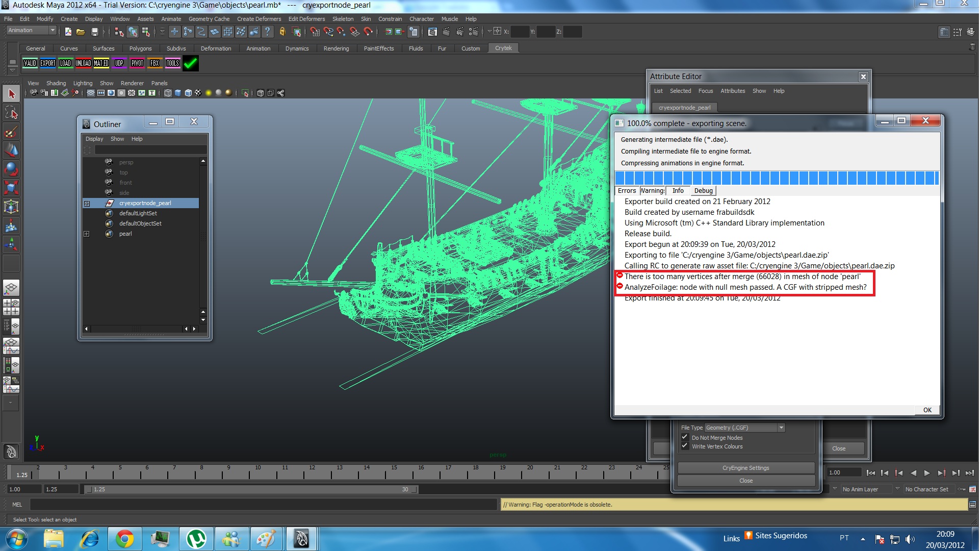Open the Outliner Display menu
Screen dimensions: 980x551
[94, 139]
